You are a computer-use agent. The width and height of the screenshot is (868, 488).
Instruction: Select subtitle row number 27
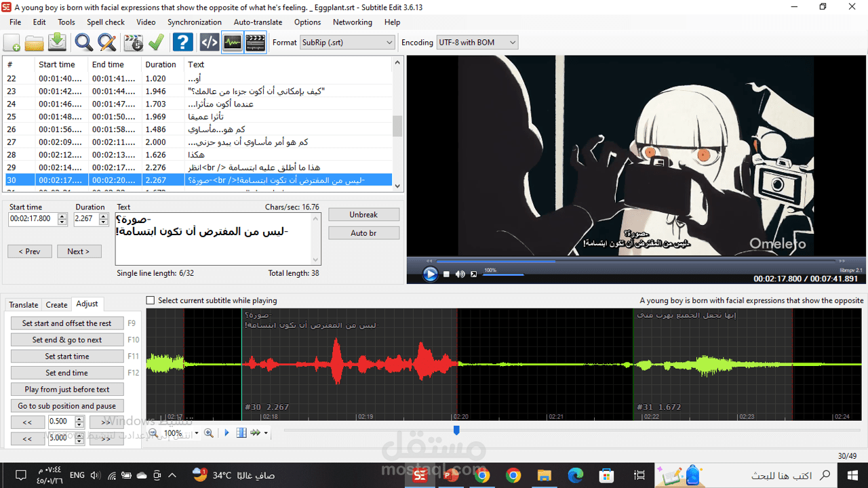(x=197, y=142)
